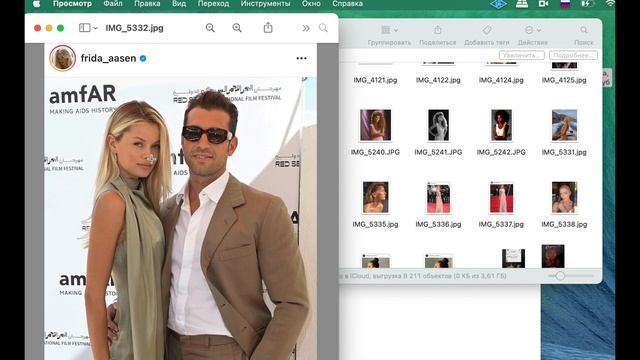Open search in the Preview window
The height and width of the screenshot is (360, 640).
tap(323, 28)
